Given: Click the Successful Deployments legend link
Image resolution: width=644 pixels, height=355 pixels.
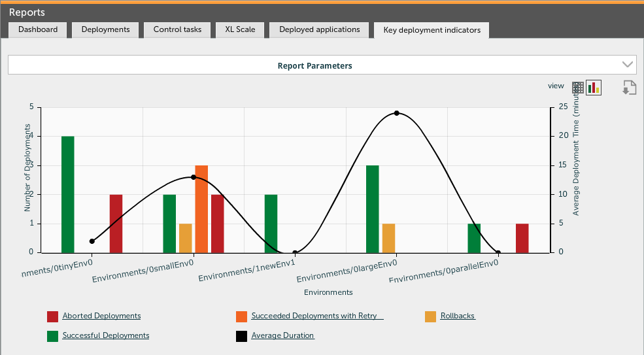Looking at the screenshot, I should (106, 335).
